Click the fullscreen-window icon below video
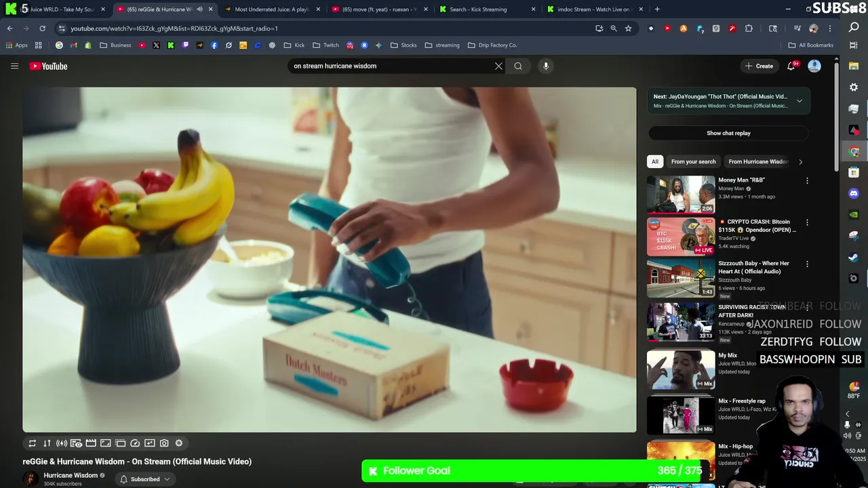This screenshot has width=868, height=488. [106, 443]
